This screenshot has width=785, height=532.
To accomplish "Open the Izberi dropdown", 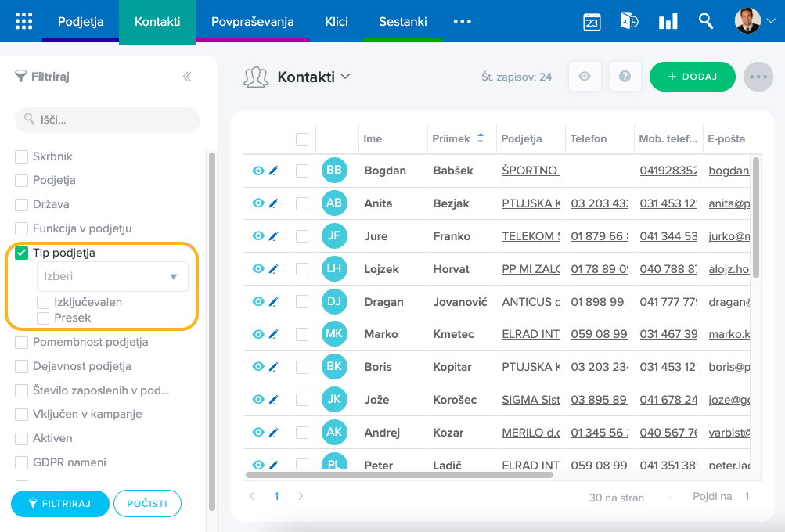I will 113,277.
